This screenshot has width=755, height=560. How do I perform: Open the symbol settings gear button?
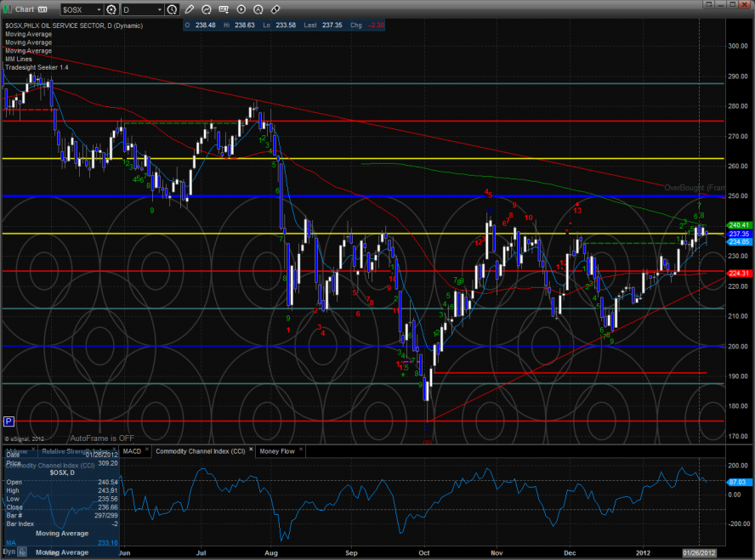111,9
